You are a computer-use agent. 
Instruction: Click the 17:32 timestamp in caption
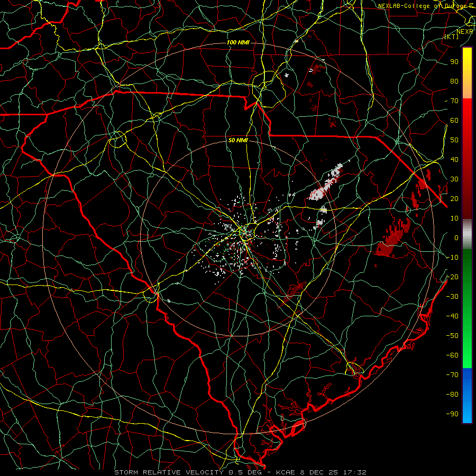click(354, 472)
